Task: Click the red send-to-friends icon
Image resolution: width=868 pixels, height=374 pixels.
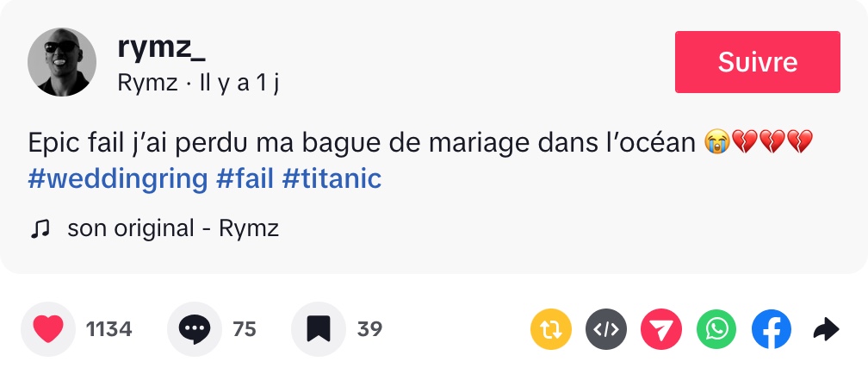Action: [x=661, y=329]
